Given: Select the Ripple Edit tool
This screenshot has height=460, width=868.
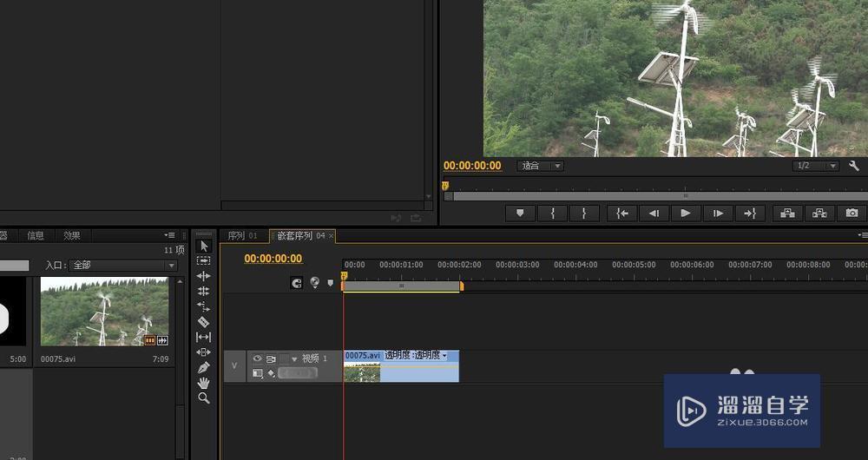Looking at the screenshot, I should coord(204,276).
